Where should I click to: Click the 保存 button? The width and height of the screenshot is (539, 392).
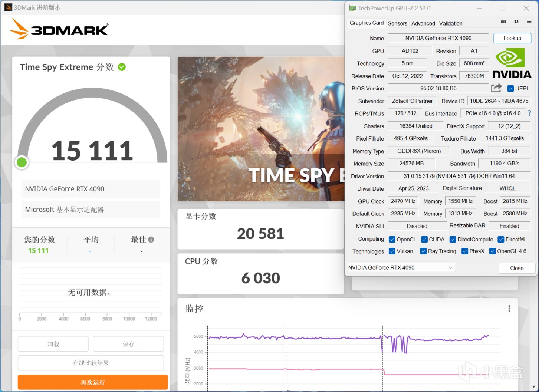(x=128, y=344)
